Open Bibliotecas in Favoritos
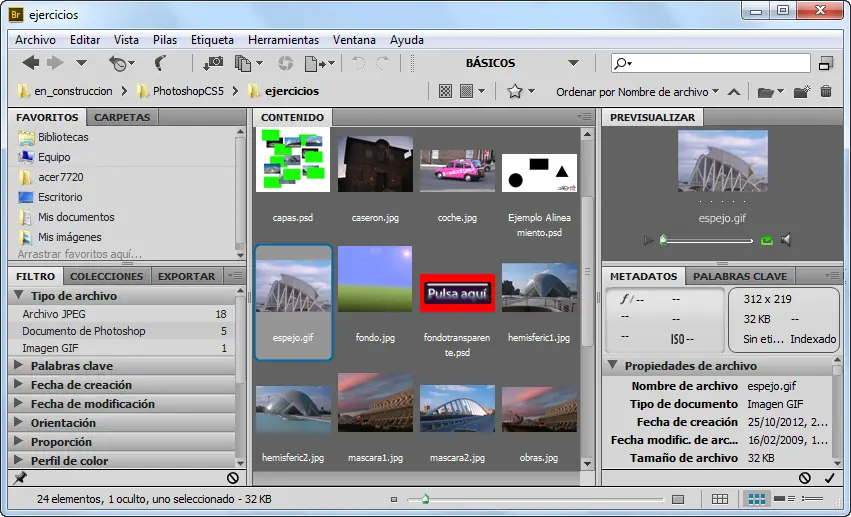 tap(63, 137)
